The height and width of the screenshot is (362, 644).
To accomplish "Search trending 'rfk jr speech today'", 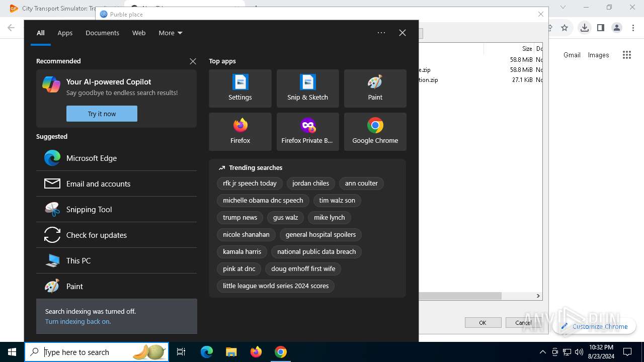I will coord(250,183).
